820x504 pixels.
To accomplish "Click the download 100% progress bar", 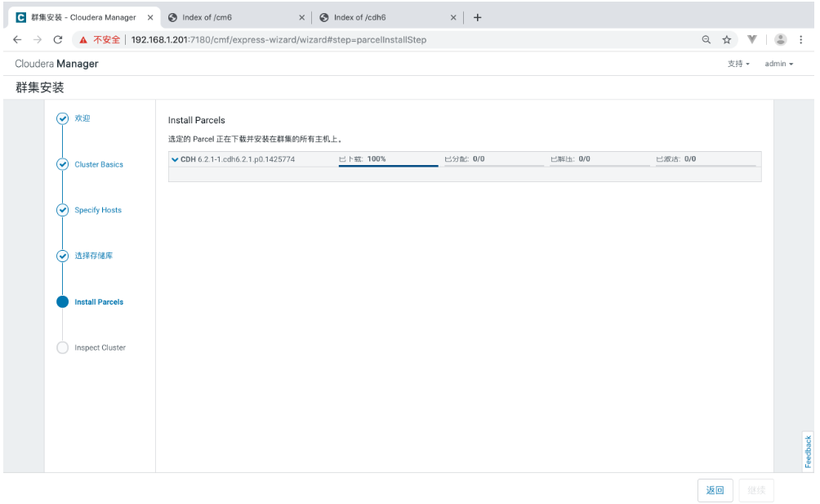I will [389, 166].
